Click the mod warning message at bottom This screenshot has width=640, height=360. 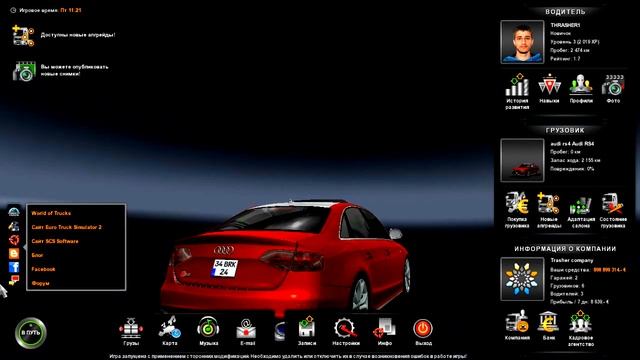(x=288, y=356)
